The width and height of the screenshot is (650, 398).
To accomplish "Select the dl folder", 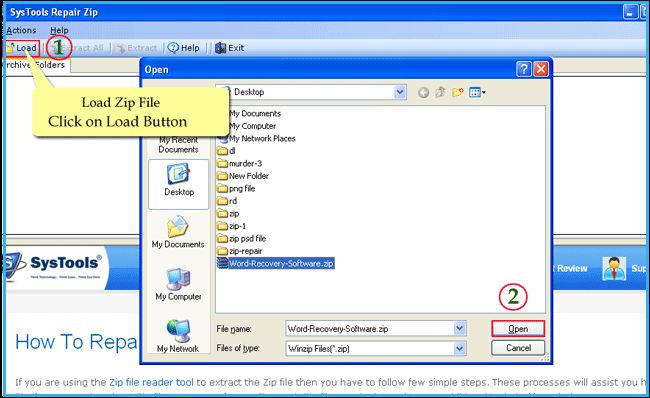I will point(226,151).
